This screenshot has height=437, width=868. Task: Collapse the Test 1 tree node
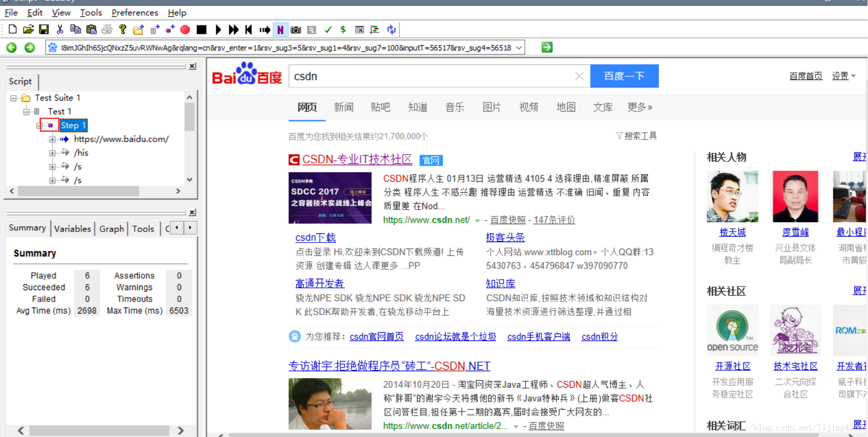[27, 112]
